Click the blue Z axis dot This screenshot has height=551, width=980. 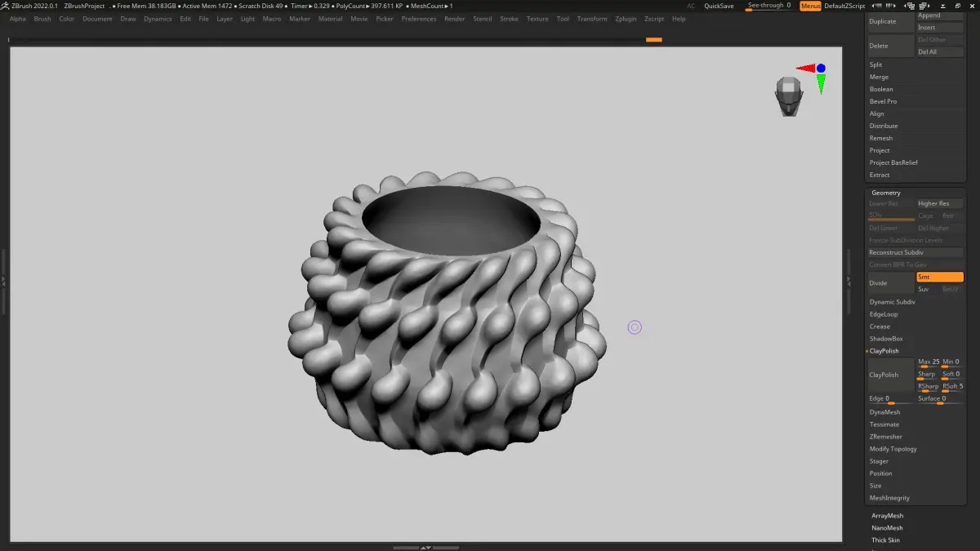click(x=821, y=69)
